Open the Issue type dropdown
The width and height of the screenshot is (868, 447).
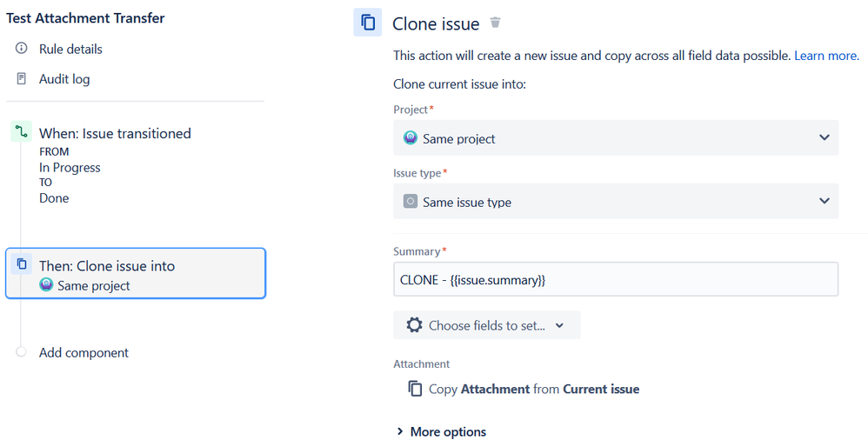[x=616, y=202]
